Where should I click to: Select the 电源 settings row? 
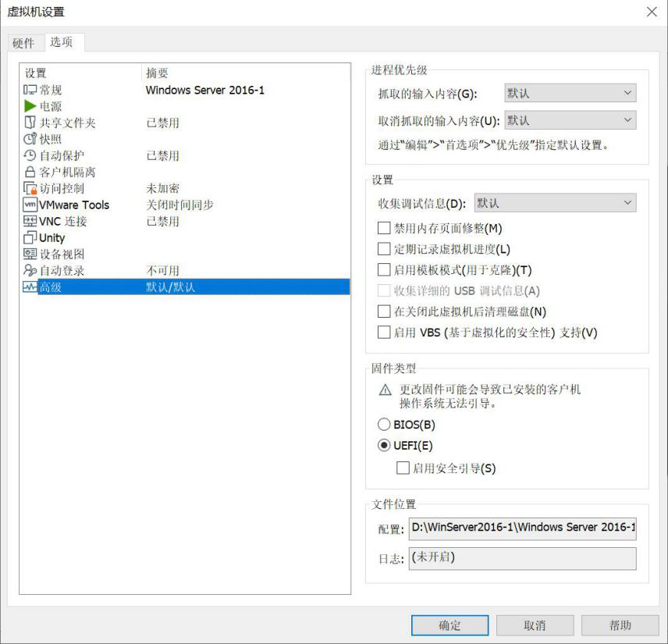(x=186, y=106)
